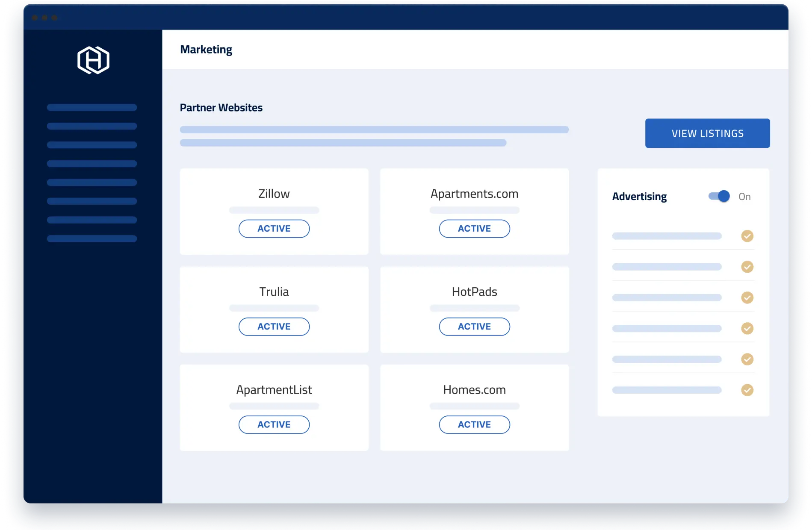Select the first checkmark icon under Advertising
This screenshot has width=812, height=530.
(747, 236)
